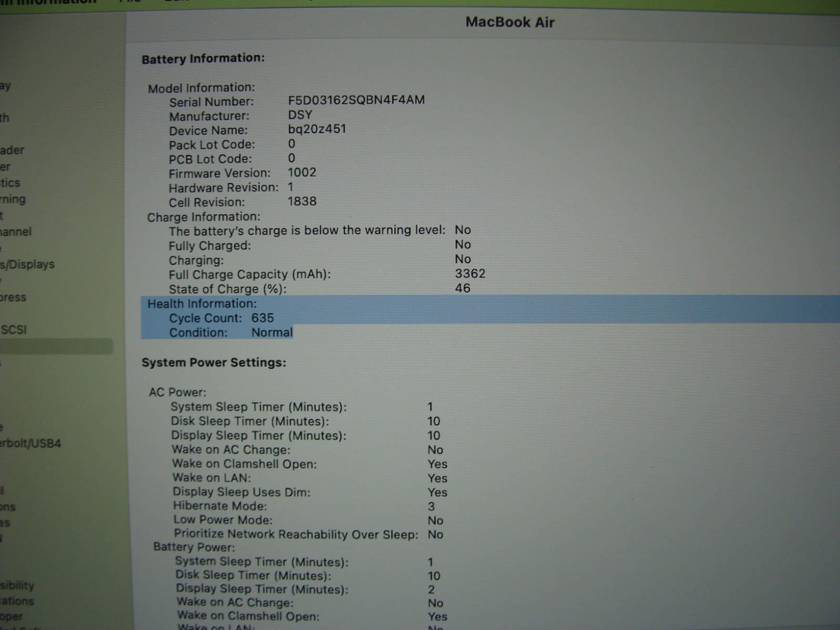This screenshot has width=840, height=630.
Task: Select Display Sleep Timer under AC Power
Action: point(259,435)
